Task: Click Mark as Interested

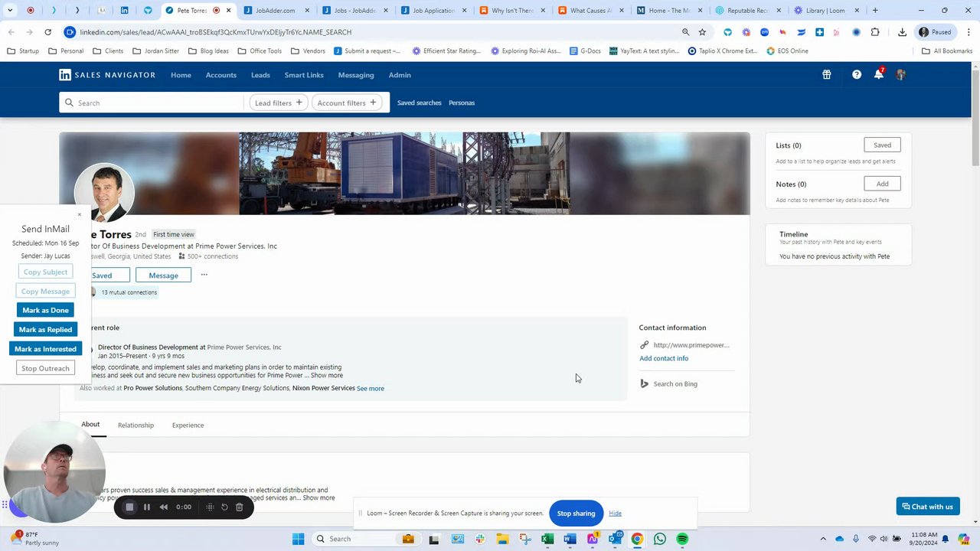Action: coord(45,349)
